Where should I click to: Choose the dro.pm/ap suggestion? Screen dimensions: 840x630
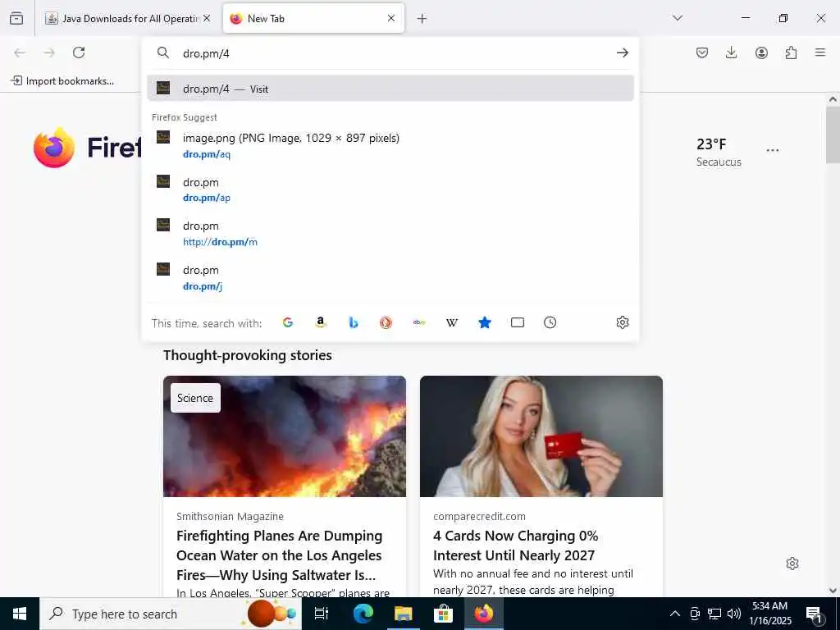[x=390, y=189]
